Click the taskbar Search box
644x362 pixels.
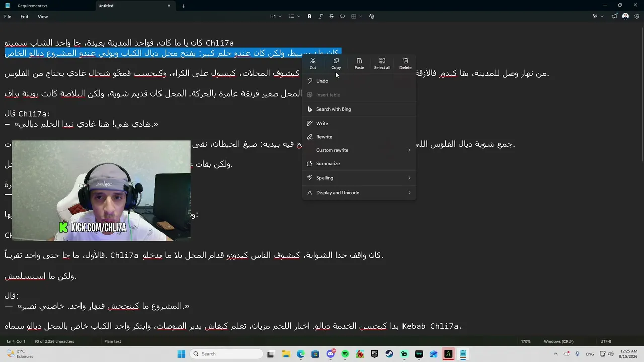click(226, 354)
